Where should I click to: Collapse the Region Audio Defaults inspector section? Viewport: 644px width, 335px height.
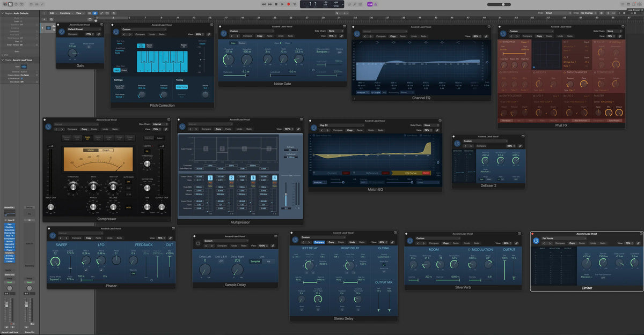pos(2,12)
